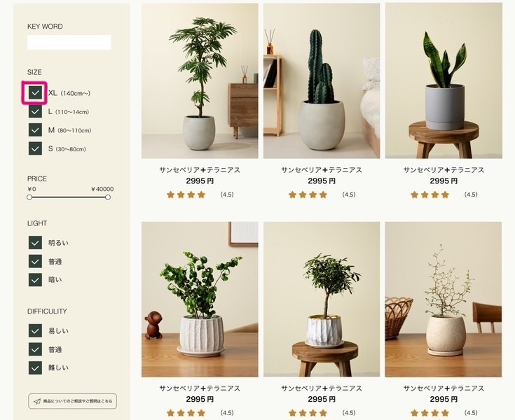515x420 pixels.
Task: Uncheck the XL (140cm~) size checkbox
Action: [x=35, y=93]
